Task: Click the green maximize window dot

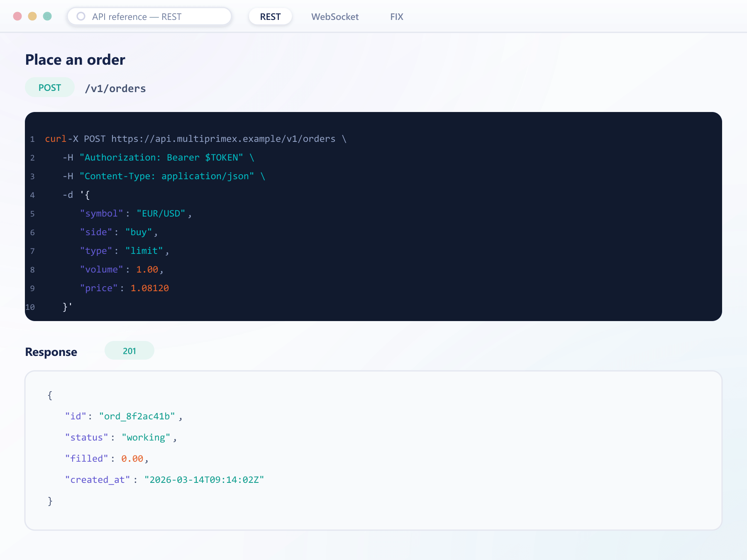Action: click(x=47, y=16)
